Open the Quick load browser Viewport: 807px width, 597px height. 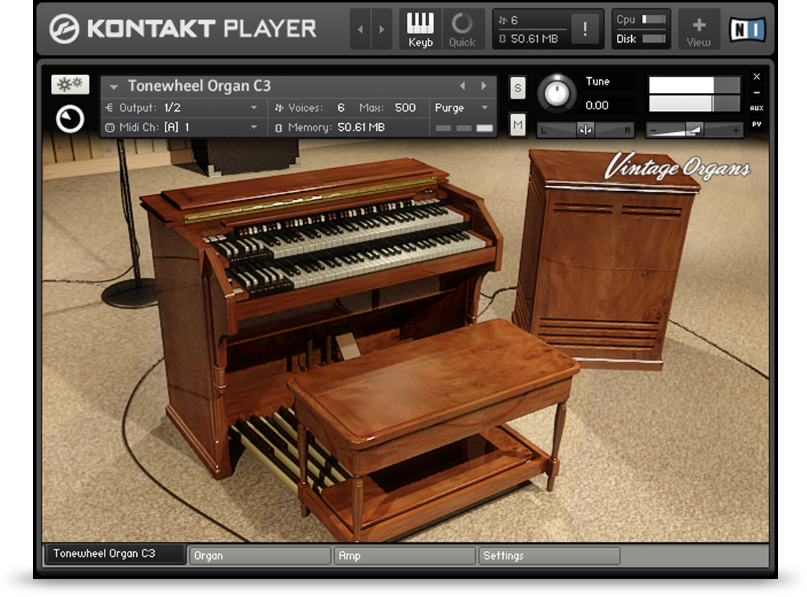tap(462, 29)
